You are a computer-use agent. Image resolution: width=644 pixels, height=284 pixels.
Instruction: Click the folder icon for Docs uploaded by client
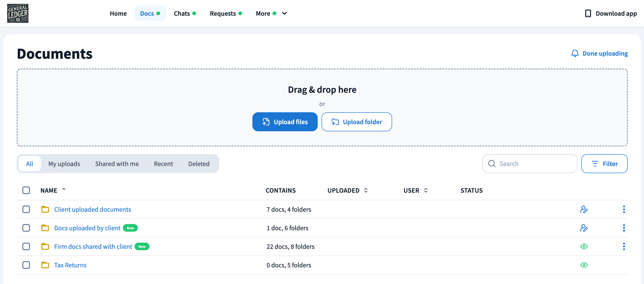tap(45, 228)
